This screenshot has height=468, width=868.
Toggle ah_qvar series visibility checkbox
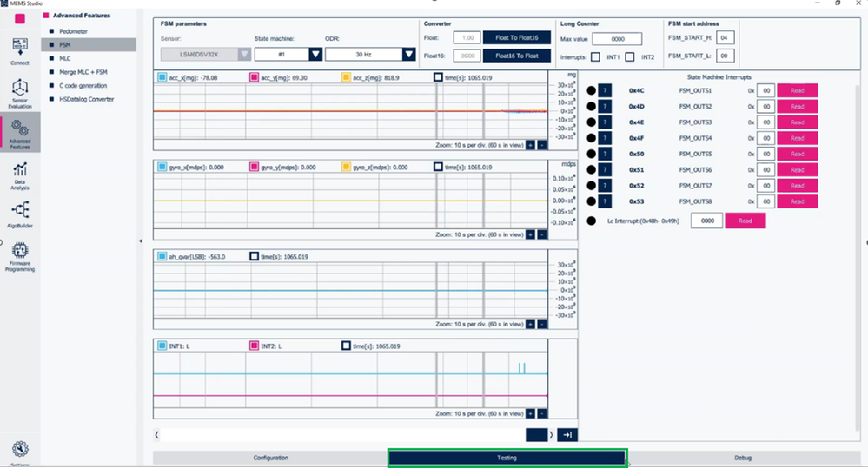coord(162,256)
